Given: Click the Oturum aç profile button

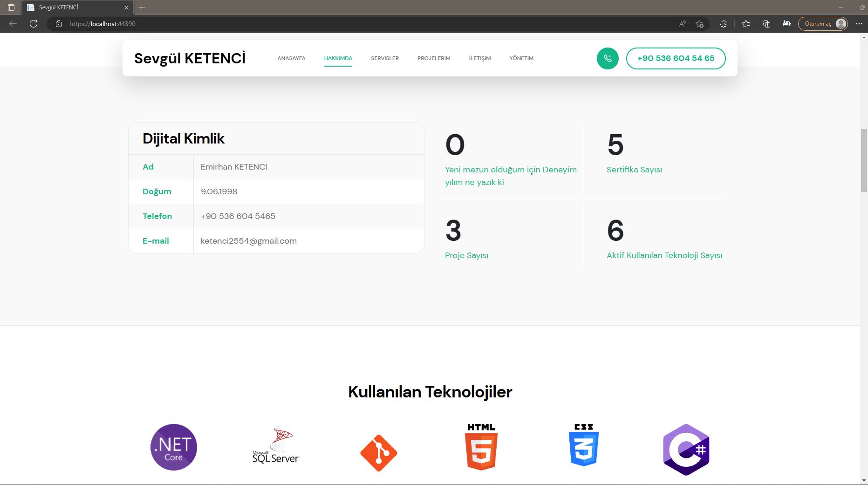Looking at the screenshot, I should point(823,24).
